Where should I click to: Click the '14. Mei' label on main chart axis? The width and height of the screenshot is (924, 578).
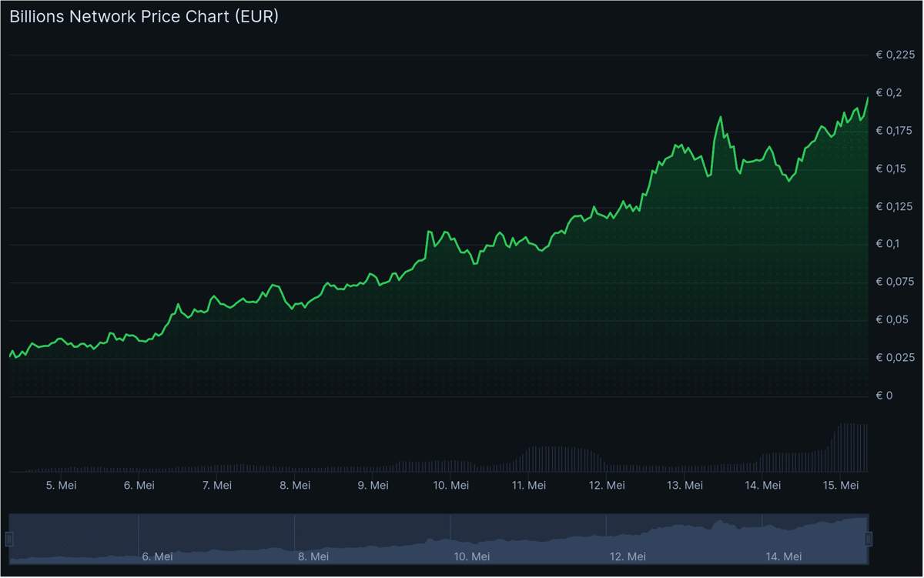762,486
